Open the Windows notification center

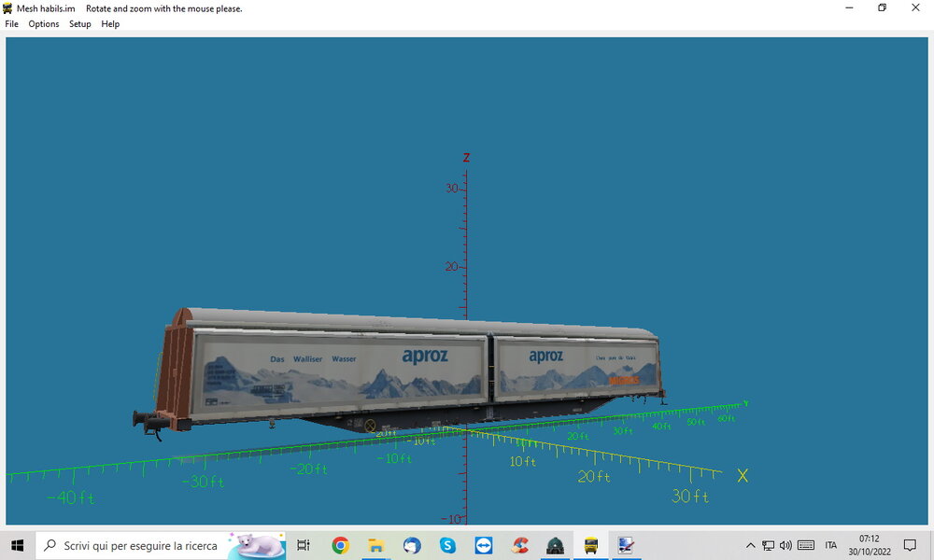[x=910, y=545]
